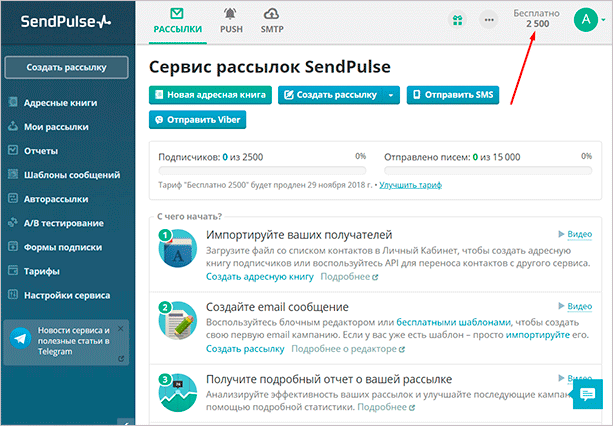Click the Telegram news banner text
This screenshot has height=426, width=613.
click(73, 341)
